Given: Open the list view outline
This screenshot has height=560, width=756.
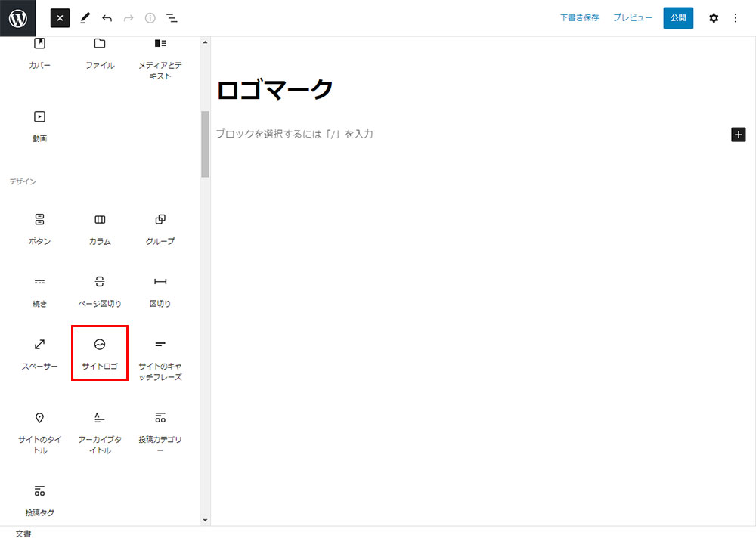Looking at the screenshot, I should (172, 18).
